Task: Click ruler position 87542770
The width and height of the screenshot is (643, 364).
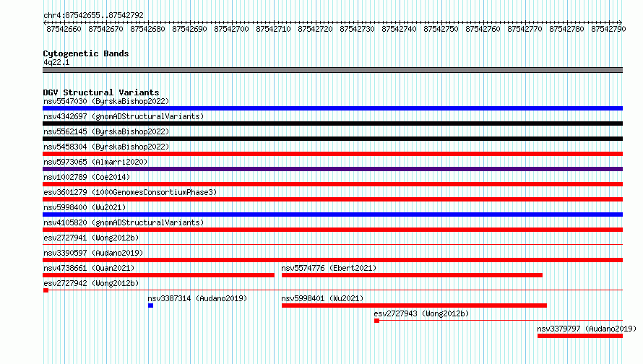Action: [x=525, y=29]
